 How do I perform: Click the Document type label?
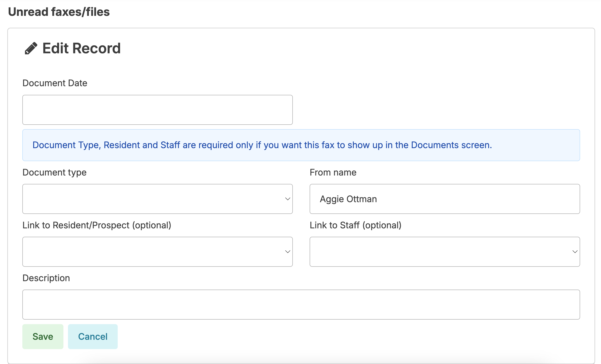point(54,172)
